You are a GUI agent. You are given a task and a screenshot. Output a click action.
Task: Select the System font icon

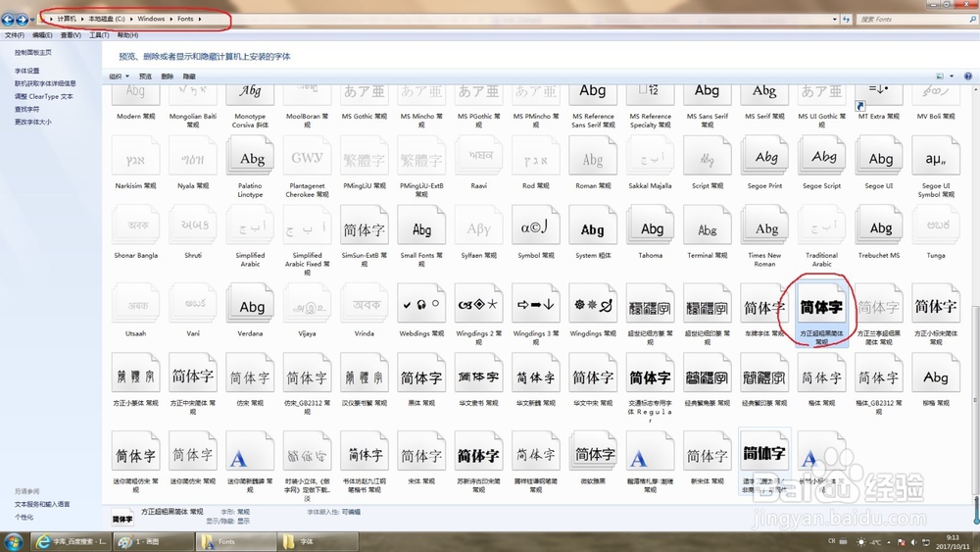[x=593, y=226]
